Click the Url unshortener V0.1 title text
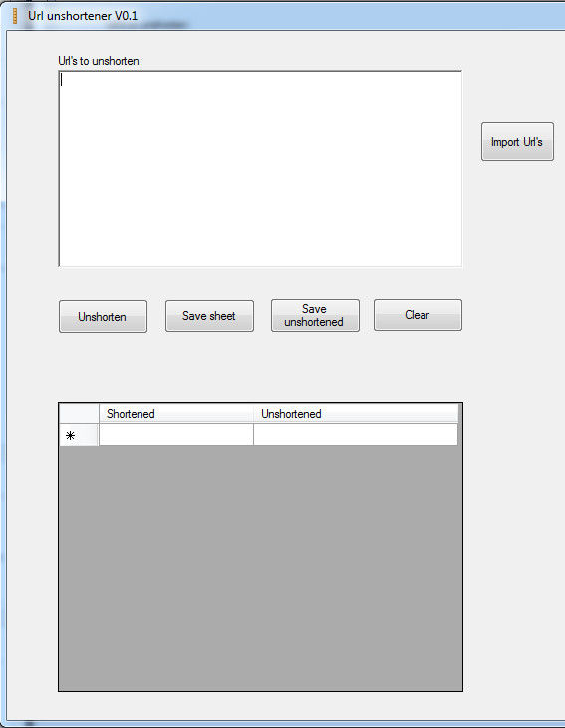This screenshot has width=565, height=728. click(83, 16)
